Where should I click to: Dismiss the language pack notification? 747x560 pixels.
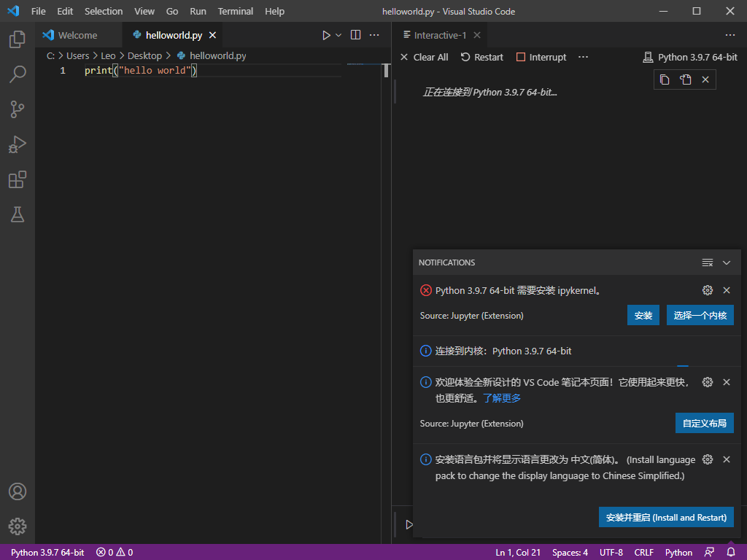727,459
